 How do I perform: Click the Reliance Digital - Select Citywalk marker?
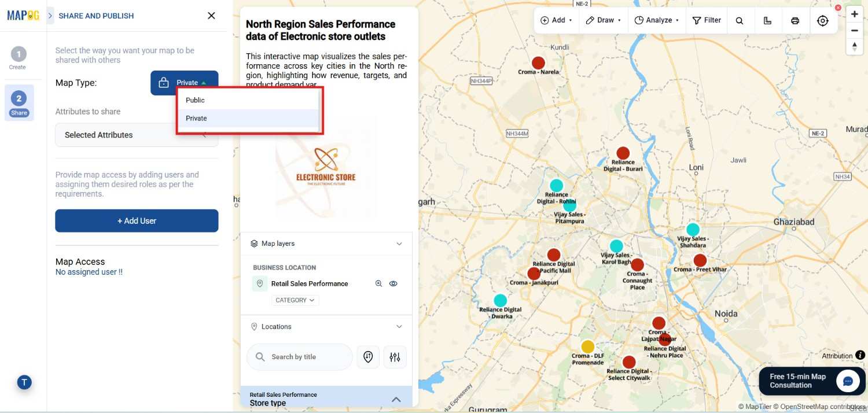(x=629, y=362)
